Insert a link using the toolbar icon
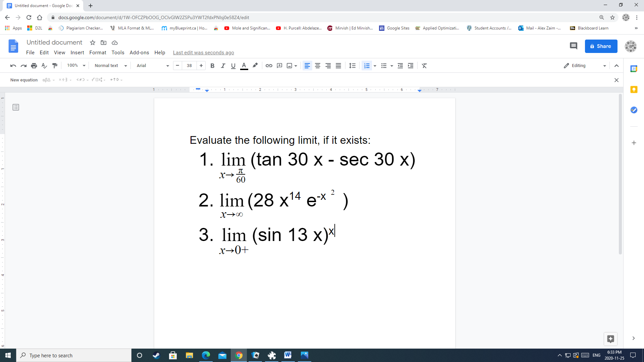This screenshot has height=362, width=644. (269, 65)
